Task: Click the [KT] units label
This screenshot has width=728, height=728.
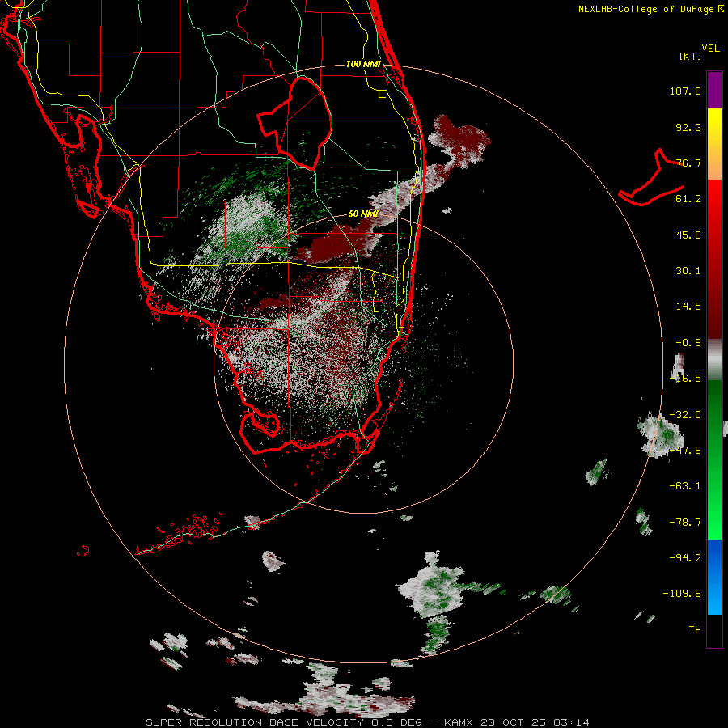Action: tap(690, 56)
